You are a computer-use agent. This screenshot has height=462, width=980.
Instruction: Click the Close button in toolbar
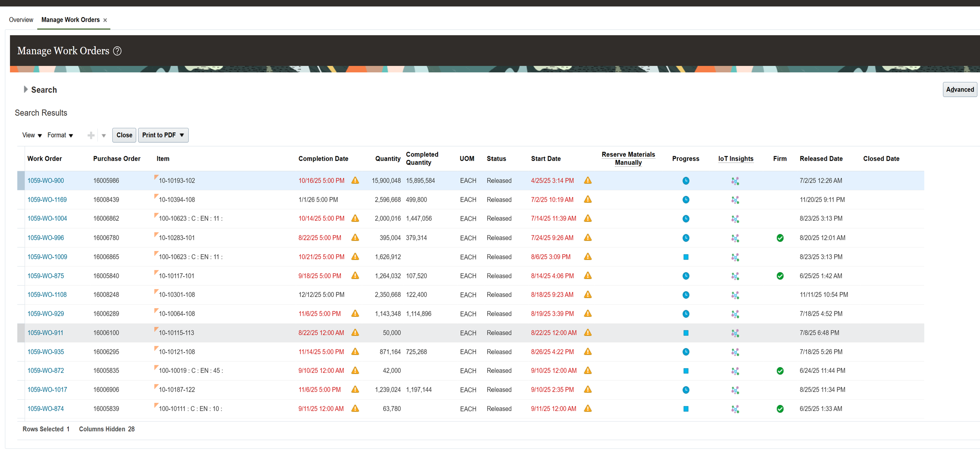pyautogui.click(x=124, y=135)
